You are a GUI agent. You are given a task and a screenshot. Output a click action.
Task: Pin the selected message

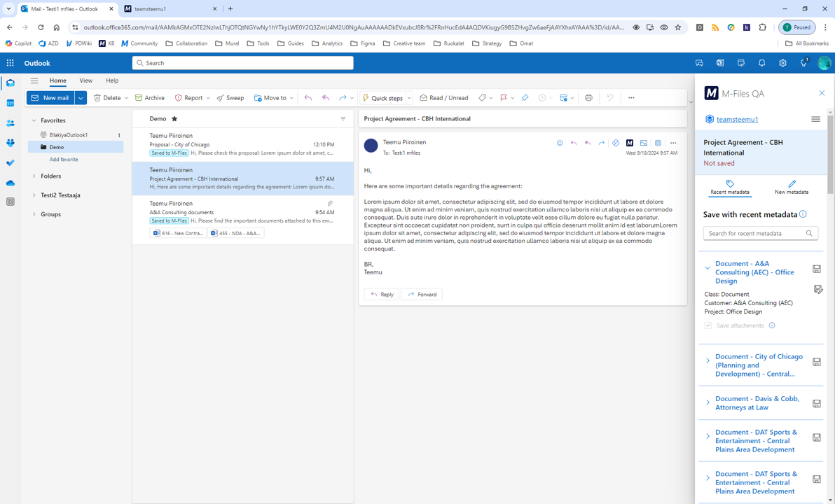pyautogui.click(x=525, y=98)
